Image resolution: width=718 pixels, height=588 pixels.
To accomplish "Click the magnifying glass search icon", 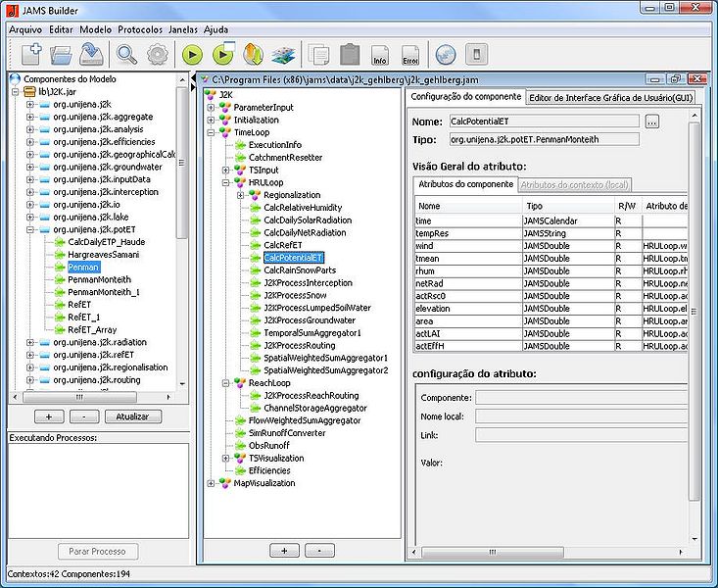I will pos(127,55).
